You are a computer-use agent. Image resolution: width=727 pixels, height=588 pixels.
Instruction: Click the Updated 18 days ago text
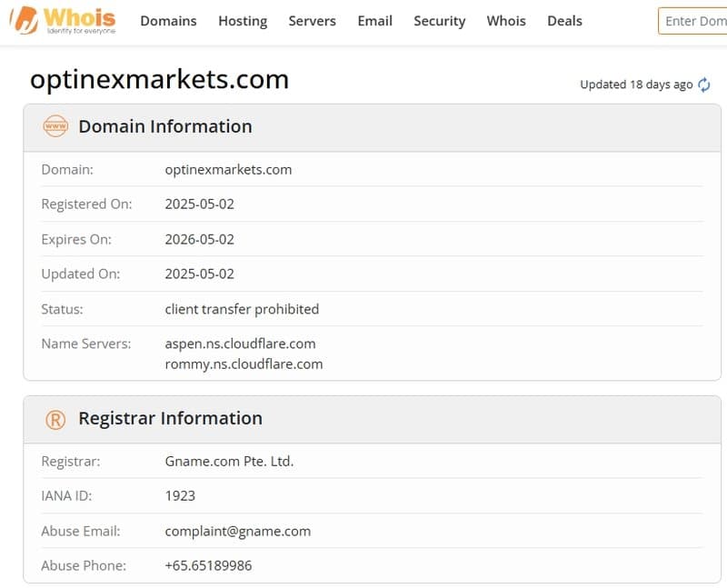[x=636, y=85]
